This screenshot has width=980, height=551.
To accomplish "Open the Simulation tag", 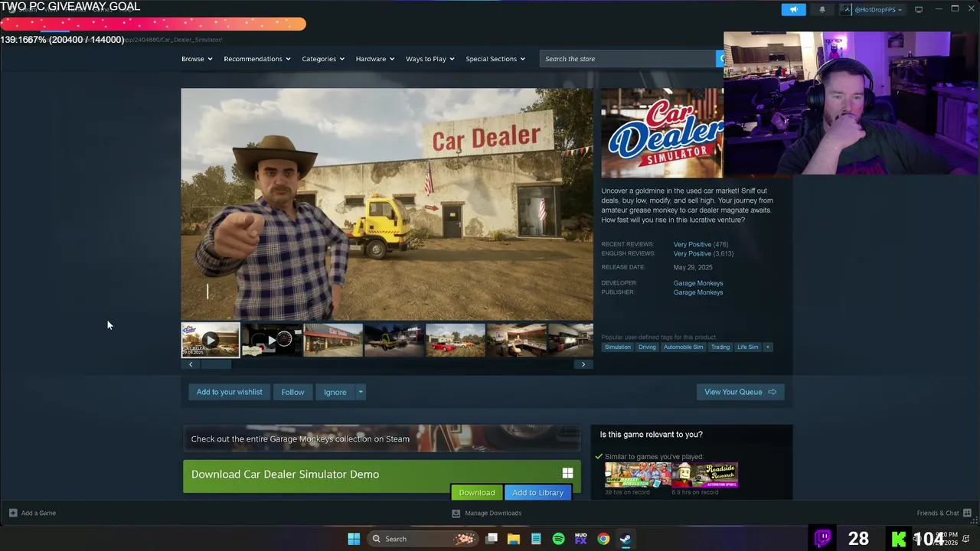I will [x=618, y=347].
